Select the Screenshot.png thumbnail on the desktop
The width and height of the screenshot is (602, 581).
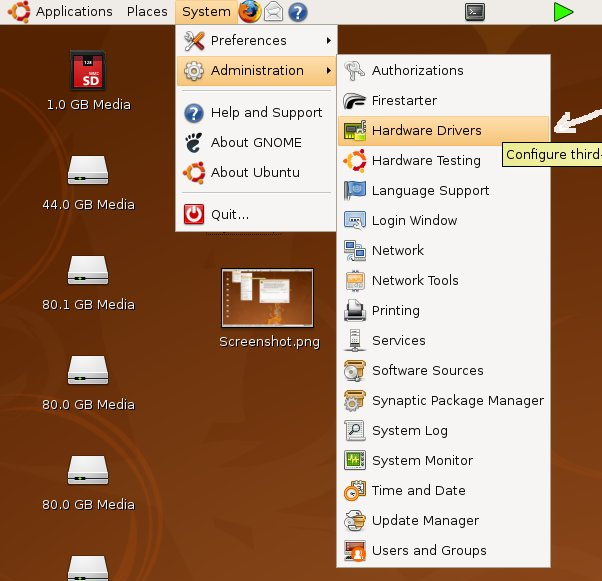tap(268, 298)
